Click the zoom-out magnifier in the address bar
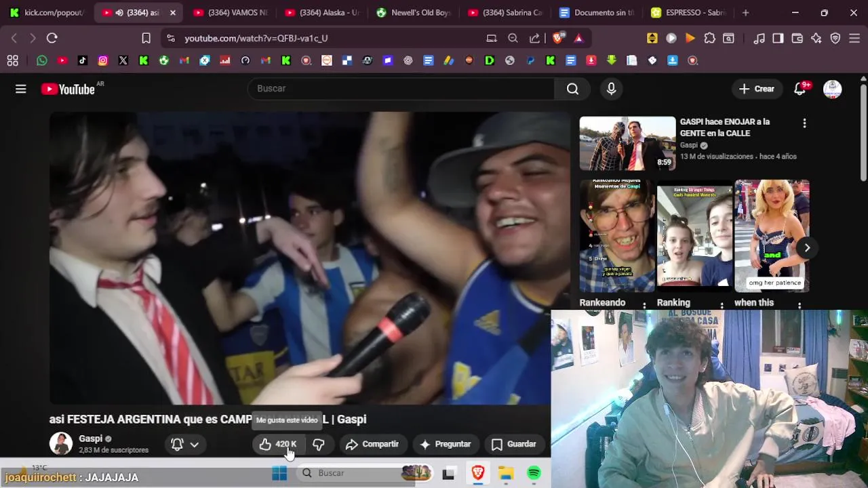The height and width of the screenshot is (488, 868). [x=513, y=39]
